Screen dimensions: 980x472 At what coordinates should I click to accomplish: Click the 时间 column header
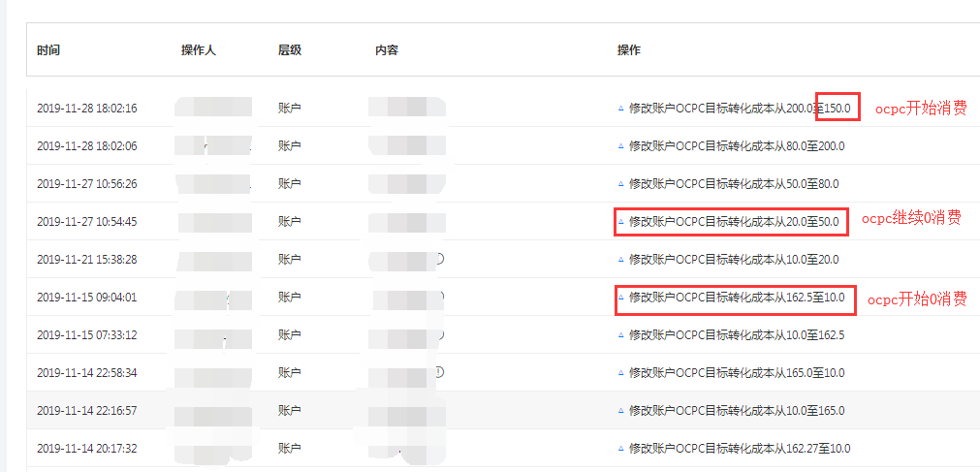click(x=48, y=50)
